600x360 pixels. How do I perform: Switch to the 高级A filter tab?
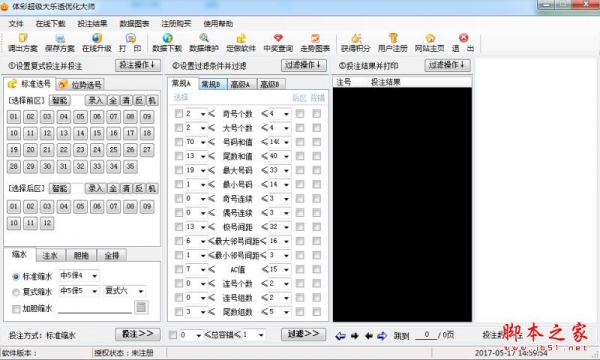242,84
